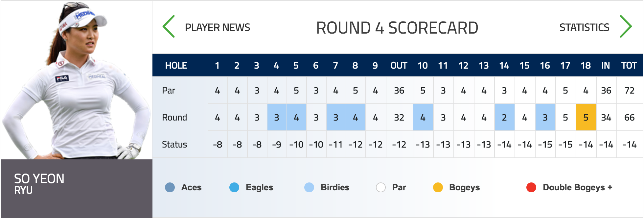Click the green right arrow chevron
Image resolution: width=644 pixels, height=218 pixels.
pyautogui.click(x=626, y=27)
